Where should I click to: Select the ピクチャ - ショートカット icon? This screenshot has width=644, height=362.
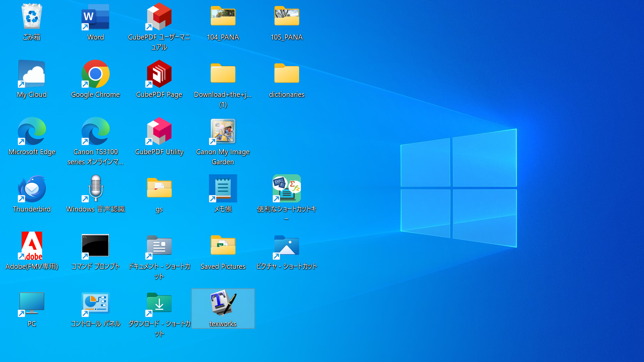[286, 246]
